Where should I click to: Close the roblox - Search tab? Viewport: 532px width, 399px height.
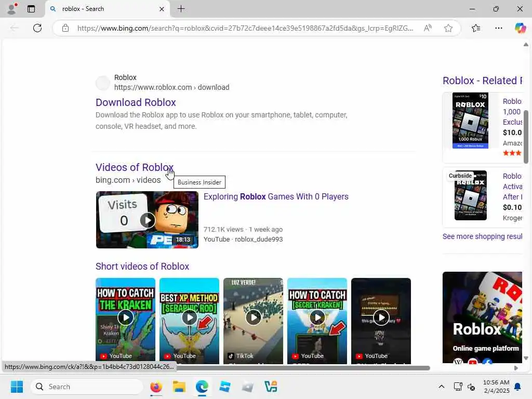[x=162, y=9]
